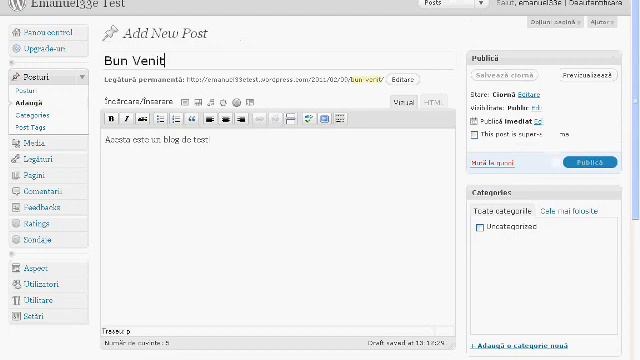
Task: Click Editare button beside the permalink
Action: coord(402,79)
